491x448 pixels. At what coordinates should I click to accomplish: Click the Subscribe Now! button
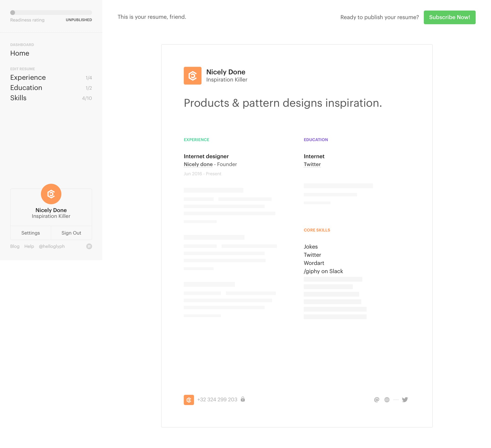(450, 17)
